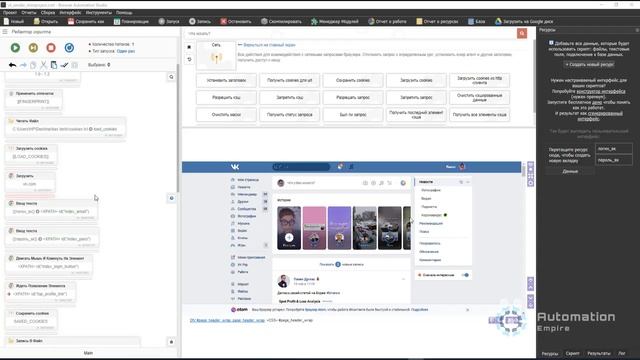Click the Загрузить cookies action button
The height and width of the screenshot is (360, 640).
[x=416, y=80]
